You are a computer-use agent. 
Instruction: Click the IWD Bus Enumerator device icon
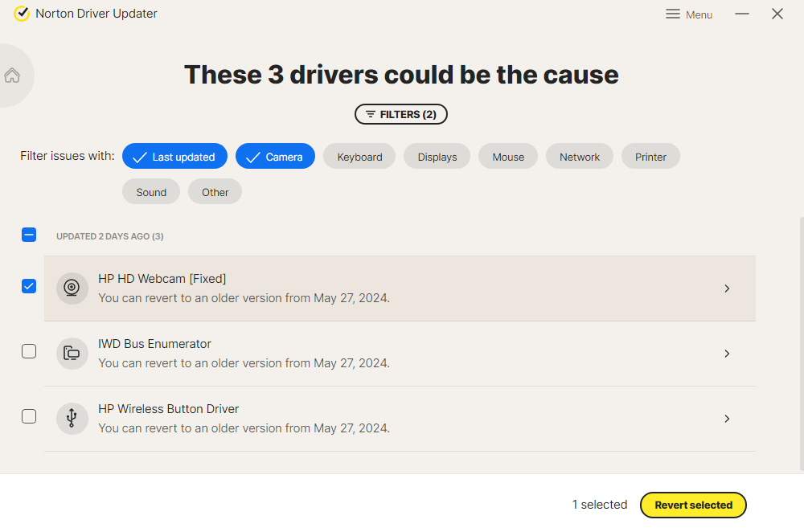pos(72,353)
